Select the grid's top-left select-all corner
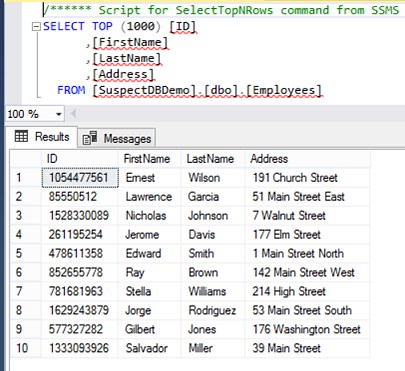The image size is (405, 371). [x=26, y=159]
